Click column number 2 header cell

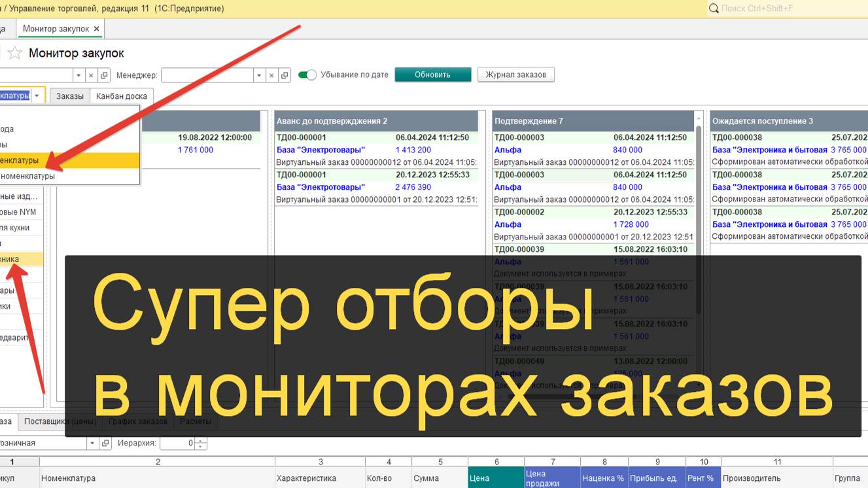pyautogui.click(x=157, y=462)
